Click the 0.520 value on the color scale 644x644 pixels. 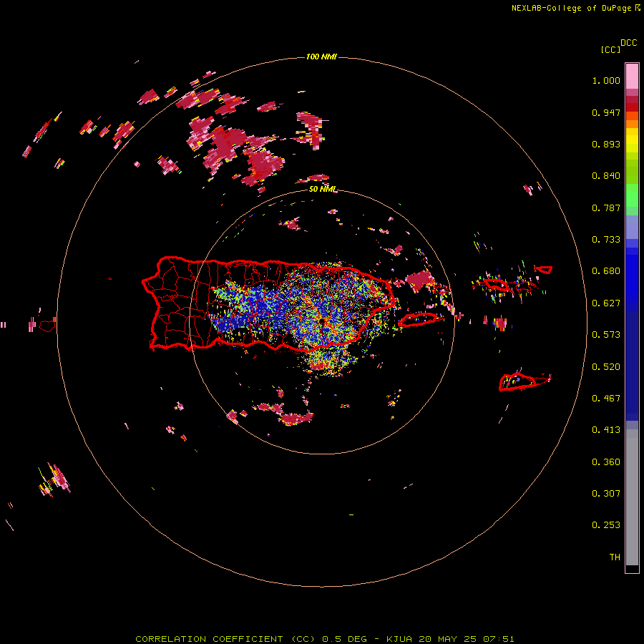(606, 367)
